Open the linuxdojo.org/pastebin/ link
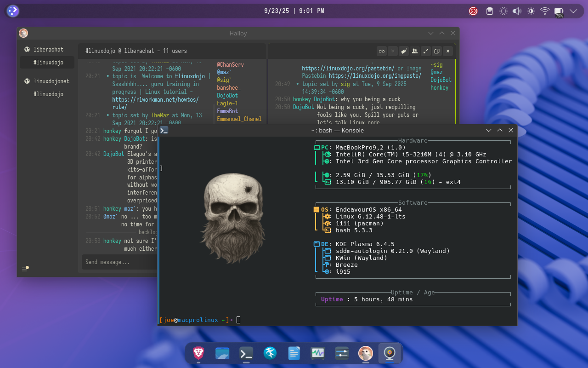 348,69
